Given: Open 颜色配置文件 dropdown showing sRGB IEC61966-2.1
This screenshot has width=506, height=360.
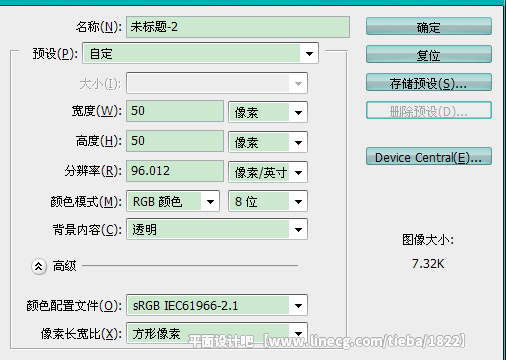Looking at the screenshot, I should (217, 305).
